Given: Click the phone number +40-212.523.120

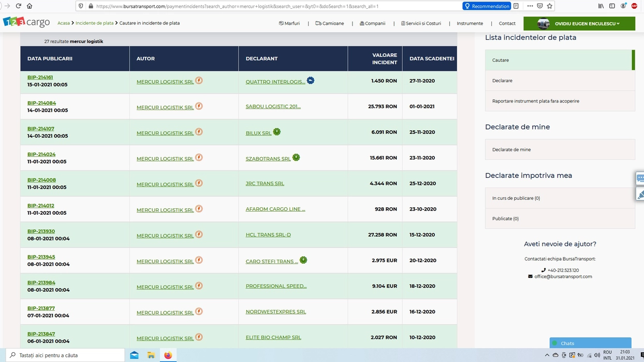Looking at the screenshot, I should click(x=563, y=270).
